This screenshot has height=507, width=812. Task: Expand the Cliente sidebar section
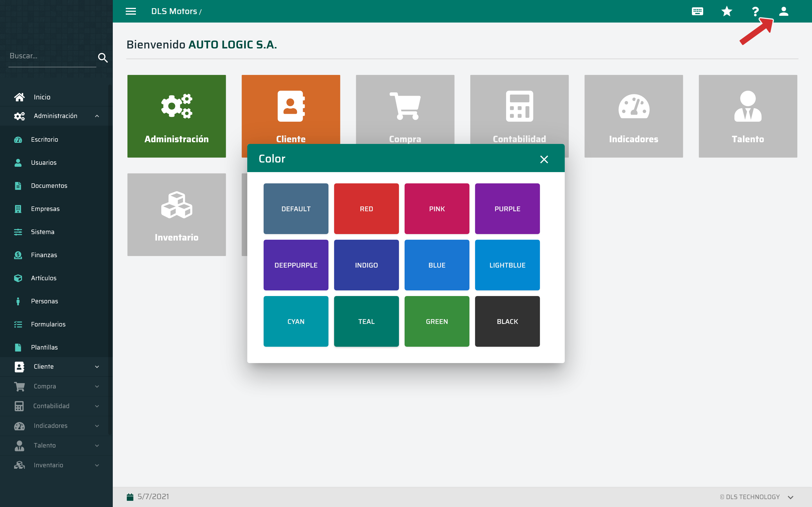[x=97, y=366]
